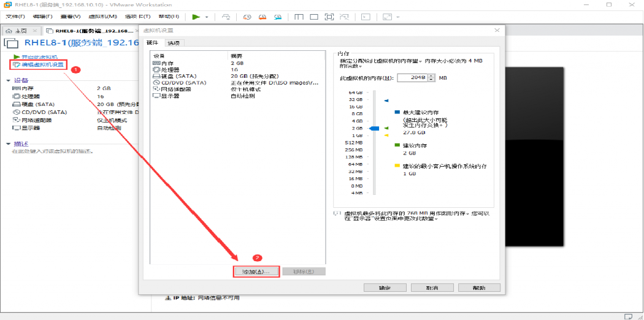The image size is (644, 320).
Task: Select the 硬件 tab in settings dialog
Action: point(152,43)
